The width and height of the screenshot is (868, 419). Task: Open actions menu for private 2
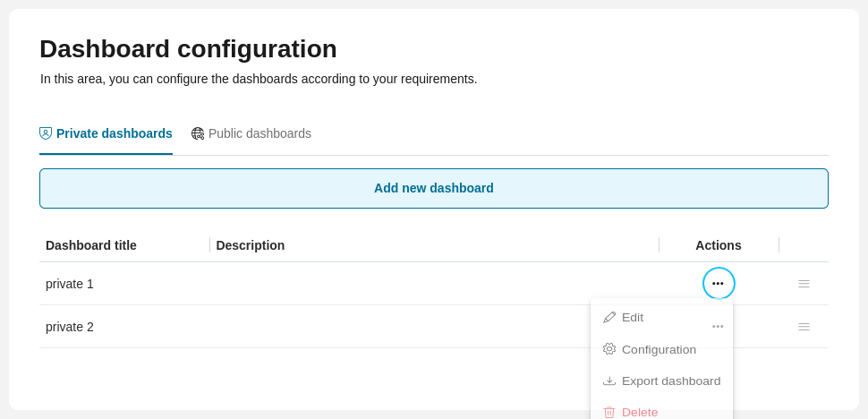coord(718,327)
